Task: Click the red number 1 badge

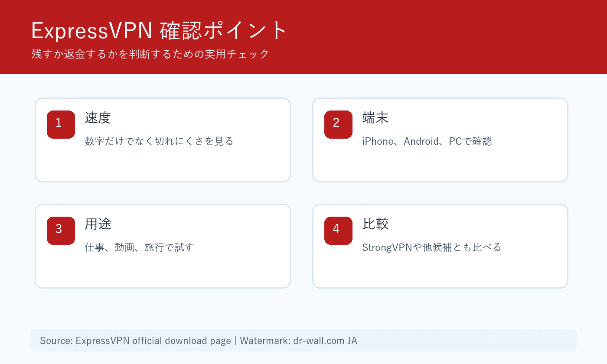Action: pyautogui.click(x=61, y=124)
